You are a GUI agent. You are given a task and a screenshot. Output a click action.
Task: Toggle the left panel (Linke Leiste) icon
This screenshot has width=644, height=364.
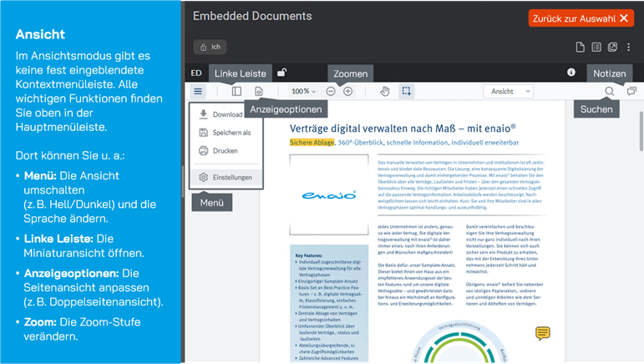[236, 91]
